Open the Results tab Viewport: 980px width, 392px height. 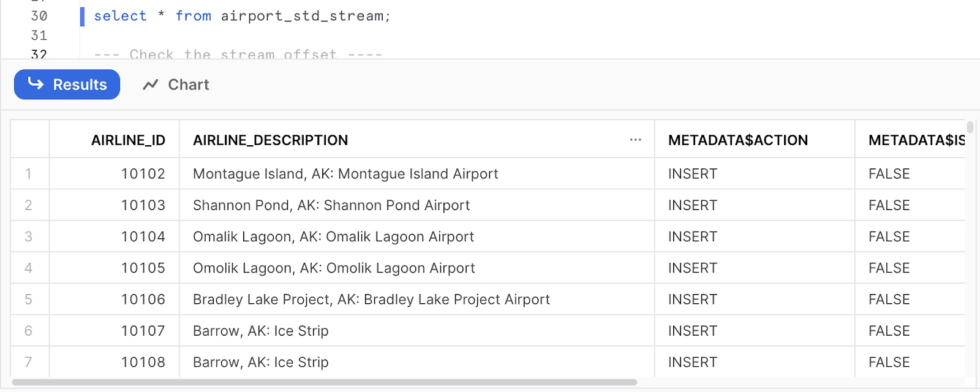(67, 85)
